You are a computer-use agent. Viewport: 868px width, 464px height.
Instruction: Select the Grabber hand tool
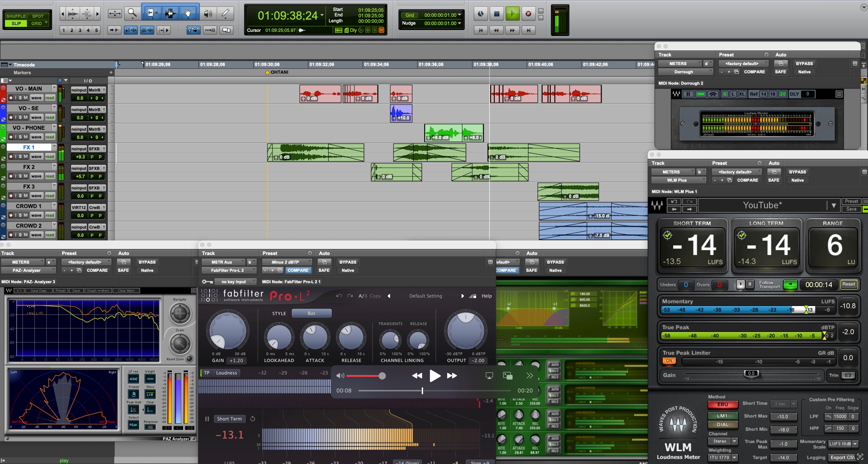click(188, 13)
